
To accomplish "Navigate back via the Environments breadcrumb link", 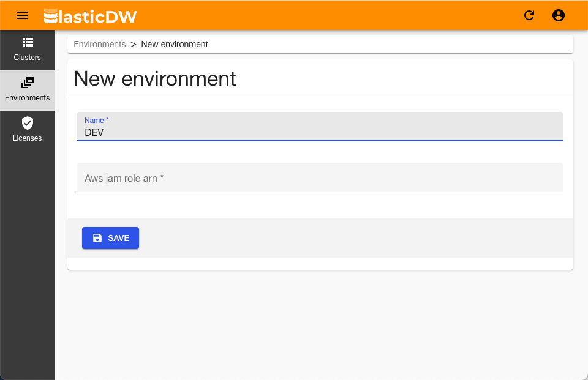I will tap(100, 44).
